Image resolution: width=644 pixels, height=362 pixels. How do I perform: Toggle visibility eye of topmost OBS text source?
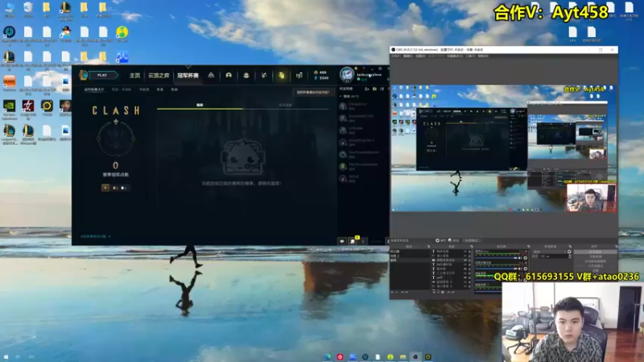point(465,252)
